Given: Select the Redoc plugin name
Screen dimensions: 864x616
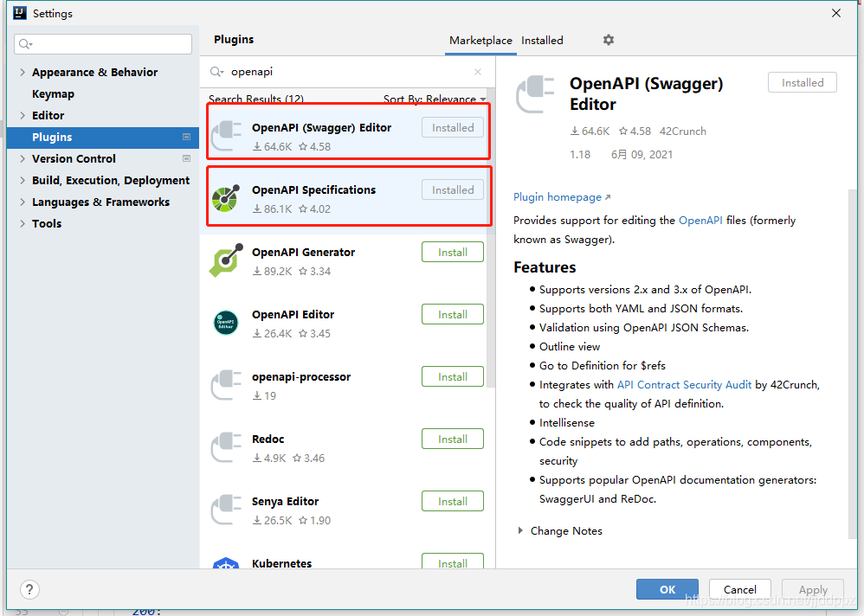Looking at the screenshot, I should [268, 439].
